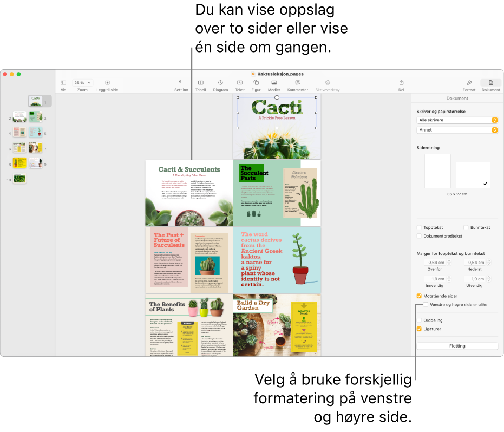Choose landscape page orientation
This screenshot has width=504, height=432.
coord(473,175)
